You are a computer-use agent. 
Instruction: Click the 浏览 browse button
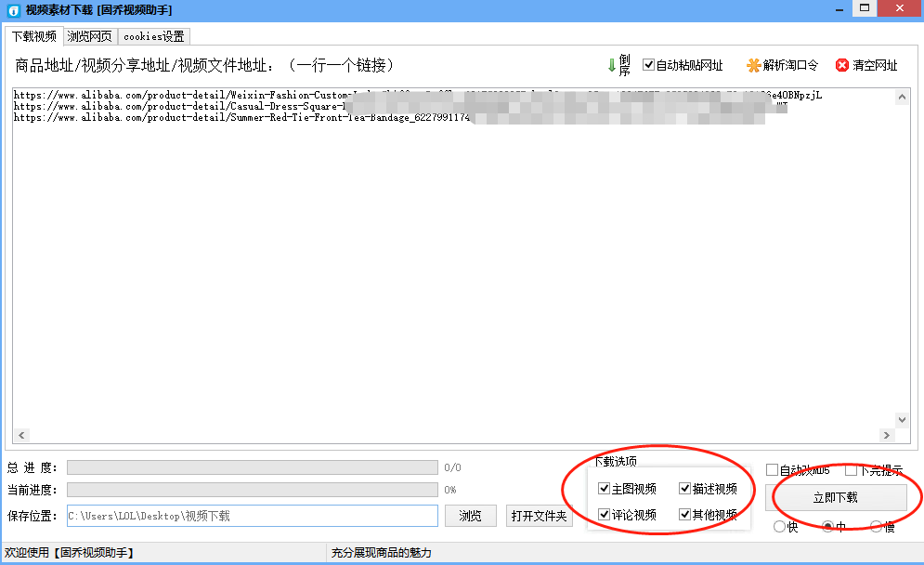471,516
